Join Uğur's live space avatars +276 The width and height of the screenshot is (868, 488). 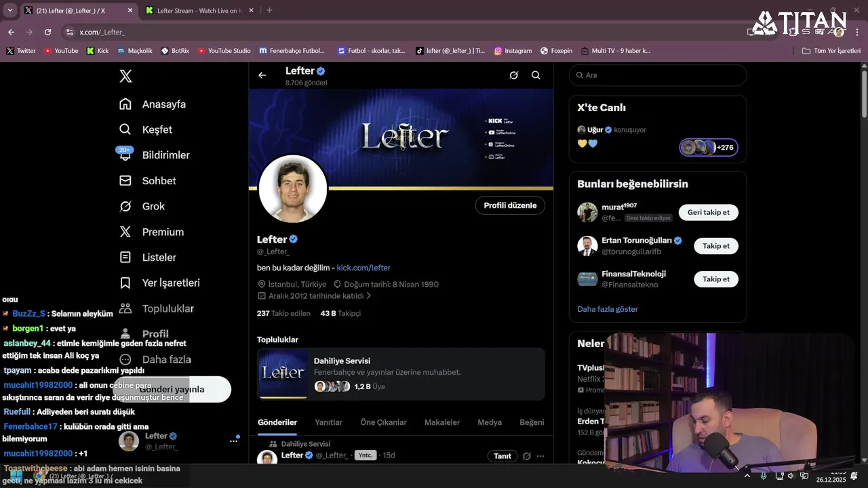click(x=709, y=147)
